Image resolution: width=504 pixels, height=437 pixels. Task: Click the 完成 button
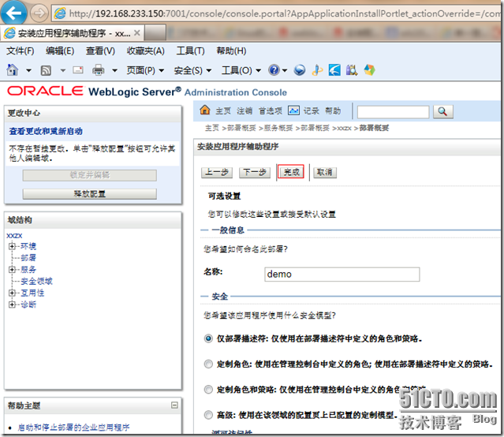[x=291, y=173]
